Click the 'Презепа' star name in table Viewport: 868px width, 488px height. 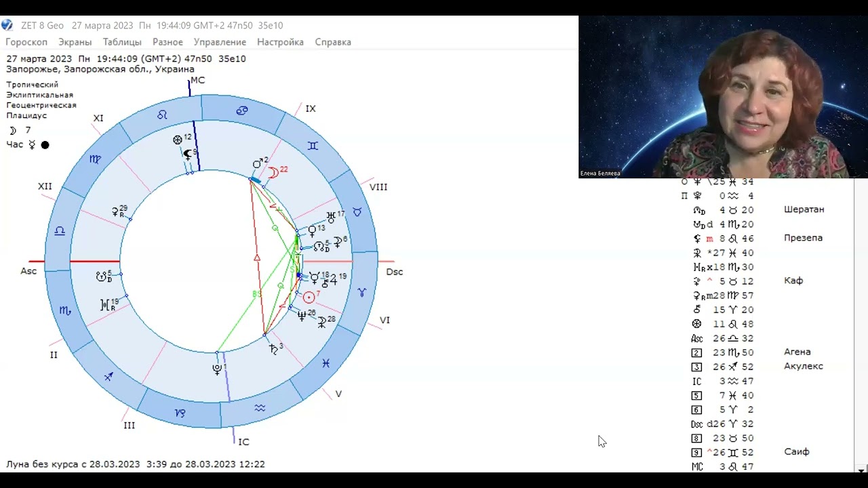[803, 238]
